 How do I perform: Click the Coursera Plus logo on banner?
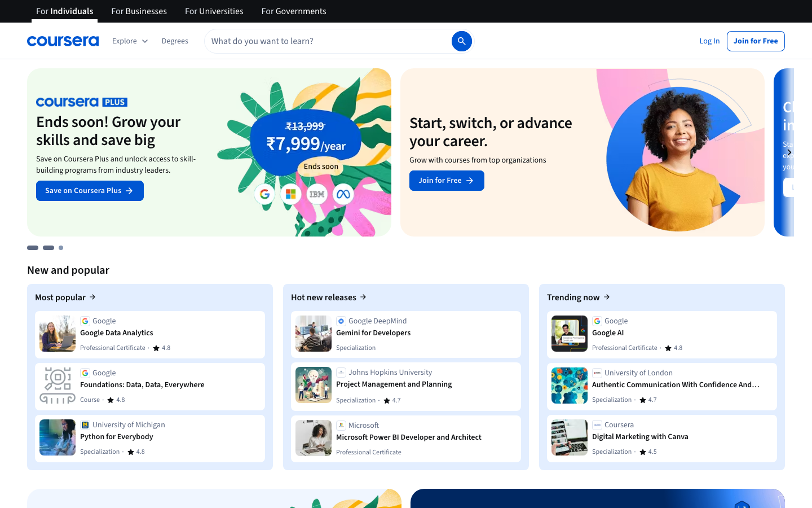pyautogui.click(x=82, y=102)
